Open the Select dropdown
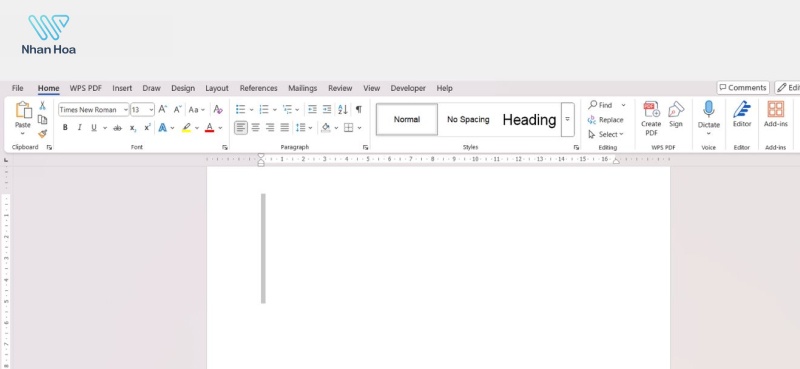 (x=606, y=134)
